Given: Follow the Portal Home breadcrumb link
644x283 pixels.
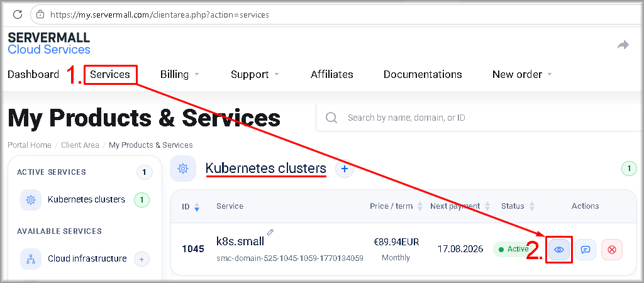Looking at the screenshot, I should (x=30, y=145).
